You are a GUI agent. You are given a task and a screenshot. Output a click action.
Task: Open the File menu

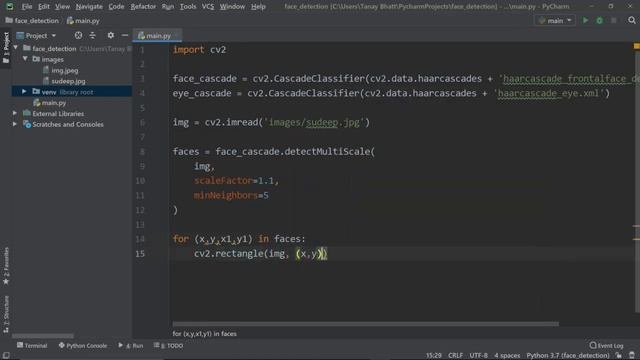point(27,7)
